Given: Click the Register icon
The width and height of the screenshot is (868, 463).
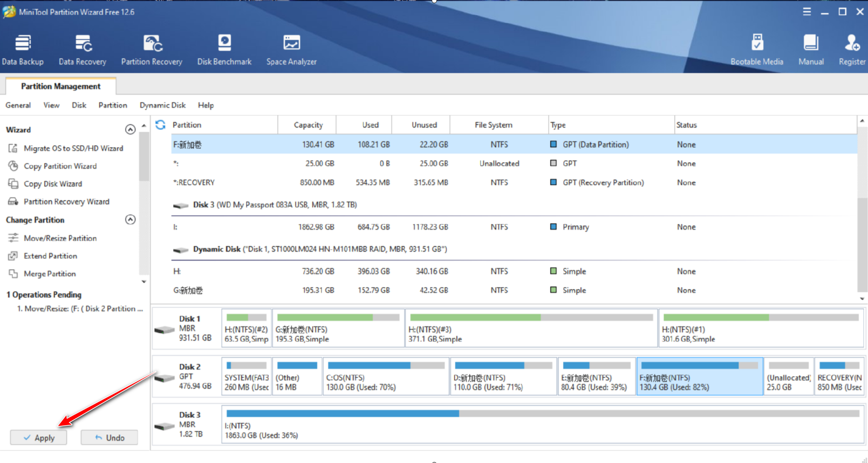Looking at the screenshot, I should 852,50.
